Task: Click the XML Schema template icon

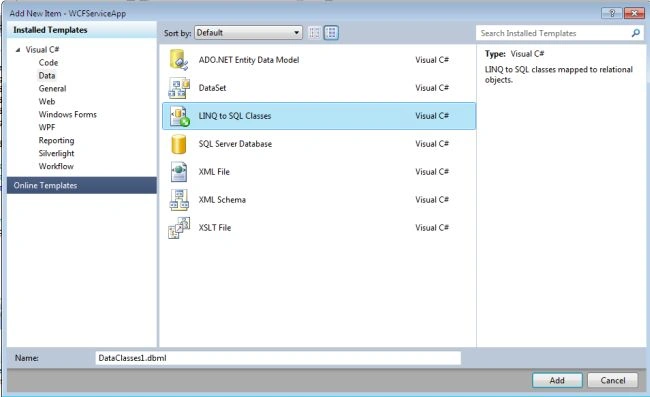Action: click(x=179, y=200)
